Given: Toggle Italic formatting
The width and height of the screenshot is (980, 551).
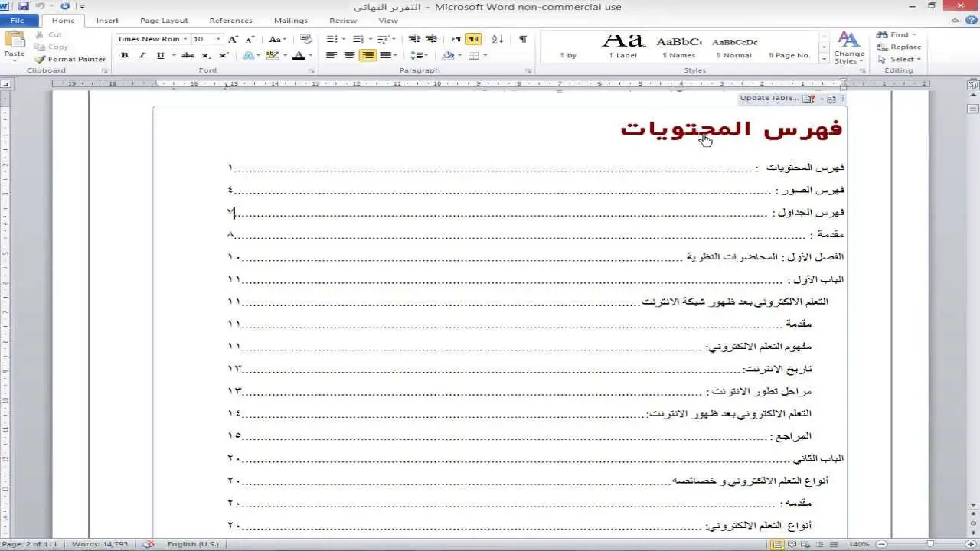Looking at the screenshot, I should (x=142, y=55).
